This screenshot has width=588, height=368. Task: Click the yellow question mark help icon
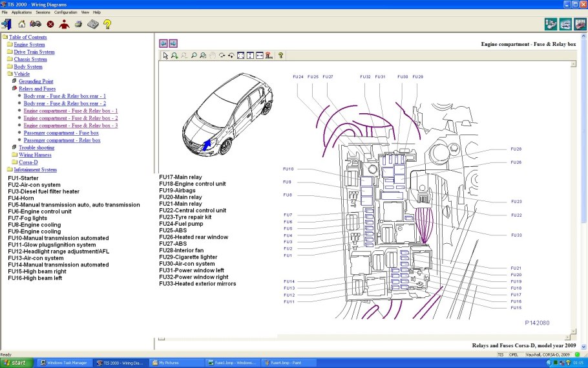pyautogui.click(x=107, y=25)
